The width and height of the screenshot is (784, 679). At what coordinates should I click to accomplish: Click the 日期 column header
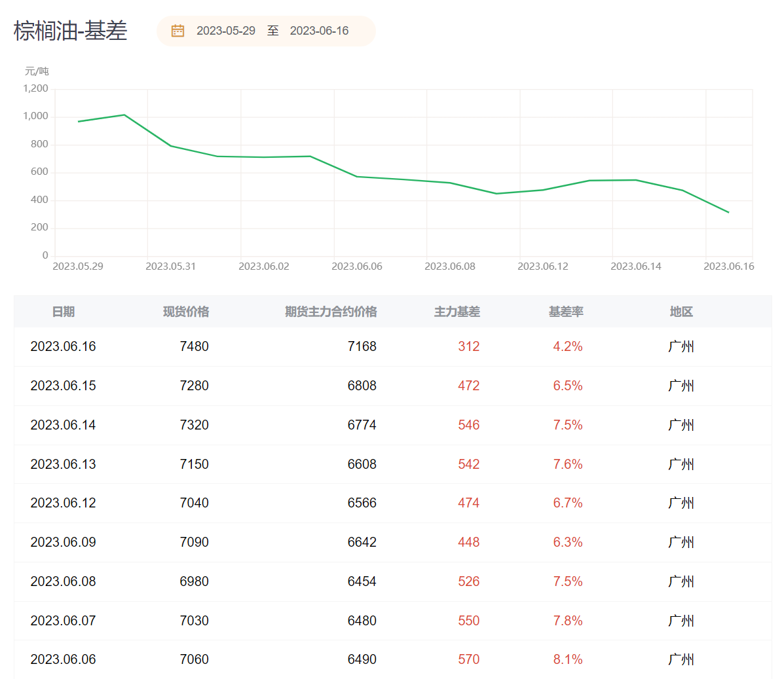[x=64, y=312]
